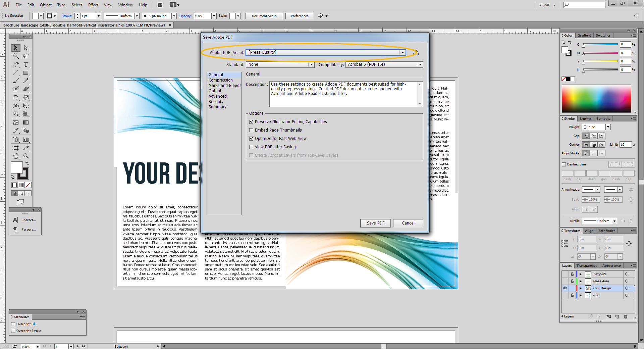The image size is (644, 349).
Task: Switch to the Swatches tab
Action: point(603,35)
